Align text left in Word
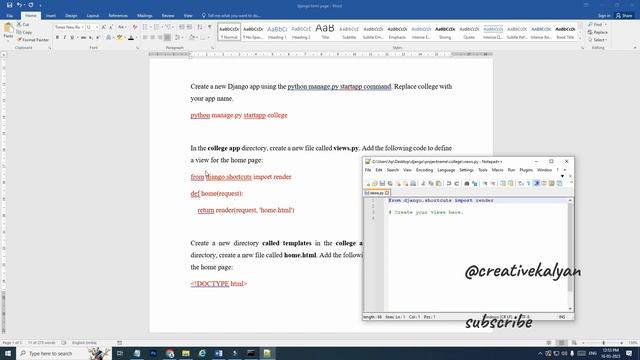Viewport: 640px width, 360px height. click(x=145, y=38)
